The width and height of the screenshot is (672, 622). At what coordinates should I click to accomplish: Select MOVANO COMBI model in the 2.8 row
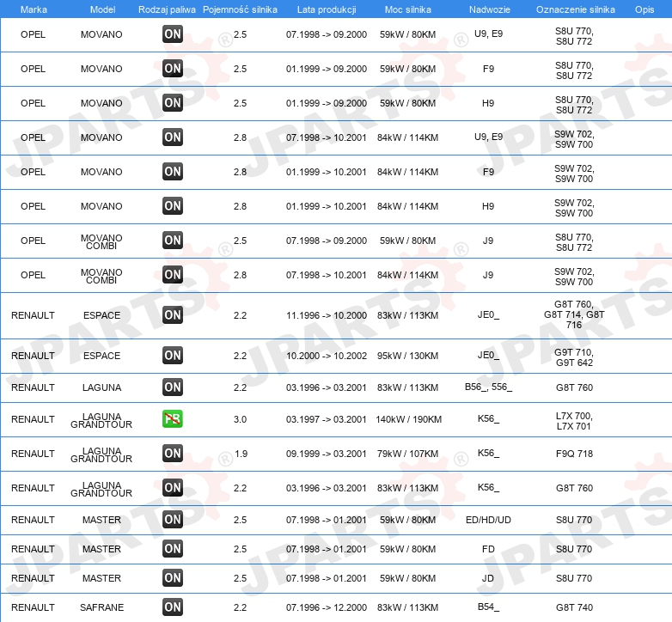coord(101,276)
